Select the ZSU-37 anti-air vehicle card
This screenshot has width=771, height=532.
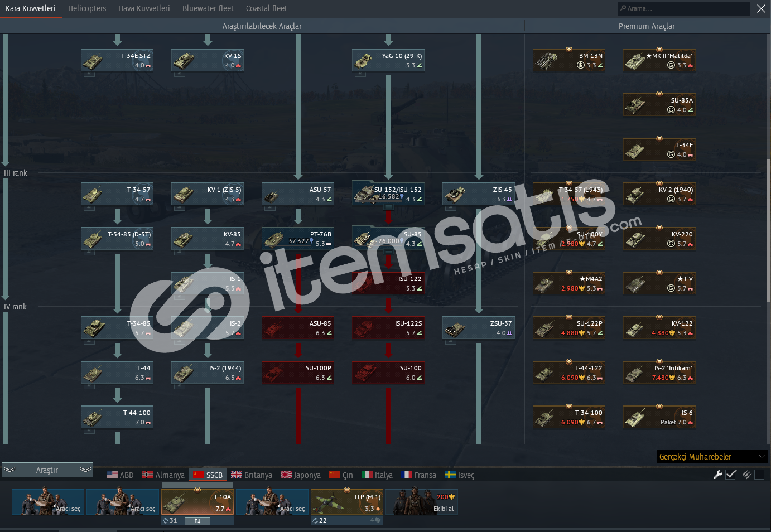tap(479, 328)
